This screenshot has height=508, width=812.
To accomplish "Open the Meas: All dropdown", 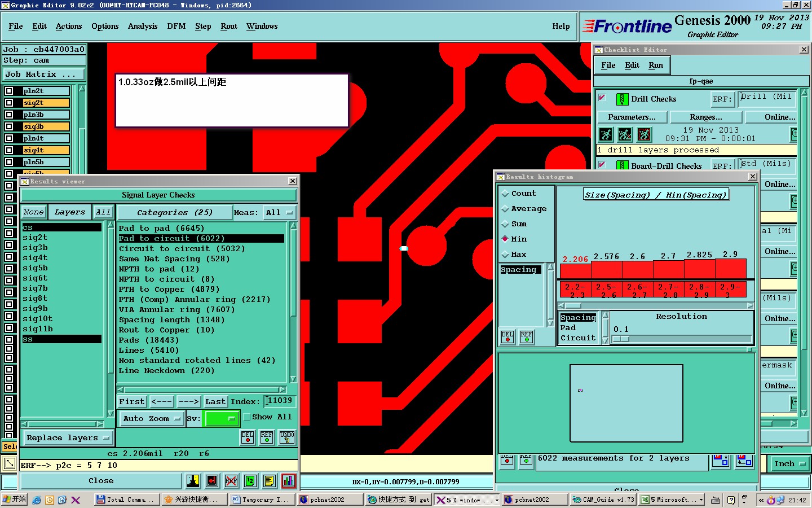I will [x=280, y=213].
